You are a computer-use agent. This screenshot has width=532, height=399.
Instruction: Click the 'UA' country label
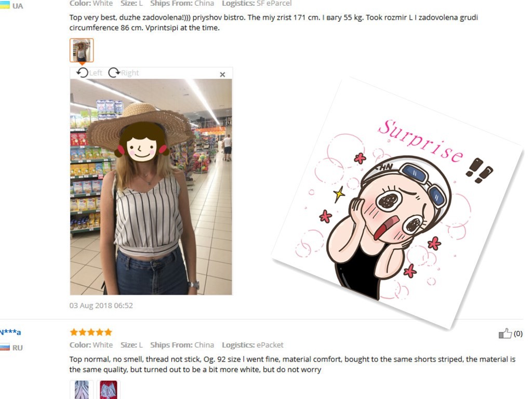click(18, 6)
